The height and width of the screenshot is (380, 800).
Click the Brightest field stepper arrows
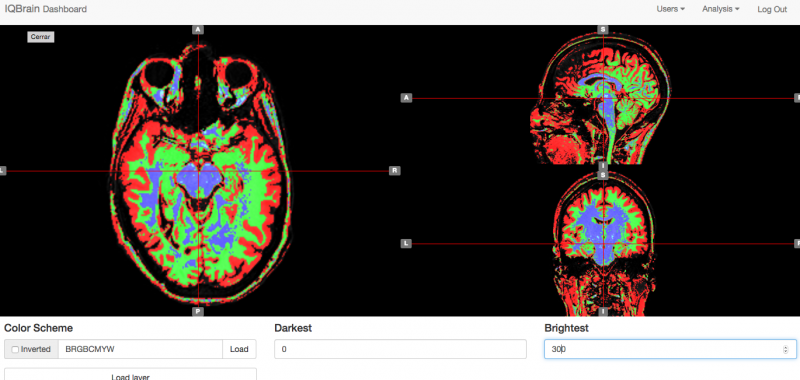(786, 349)
